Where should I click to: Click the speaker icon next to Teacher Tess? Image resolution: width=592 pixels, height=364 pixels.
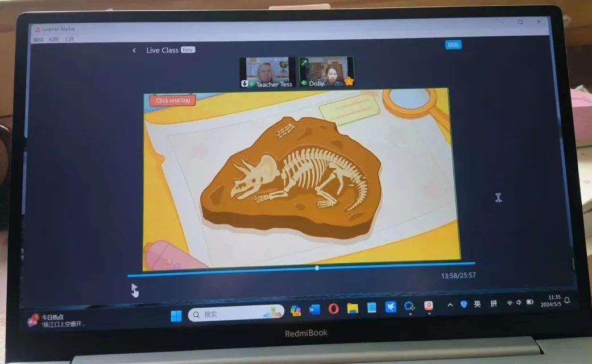pos(252,84)
